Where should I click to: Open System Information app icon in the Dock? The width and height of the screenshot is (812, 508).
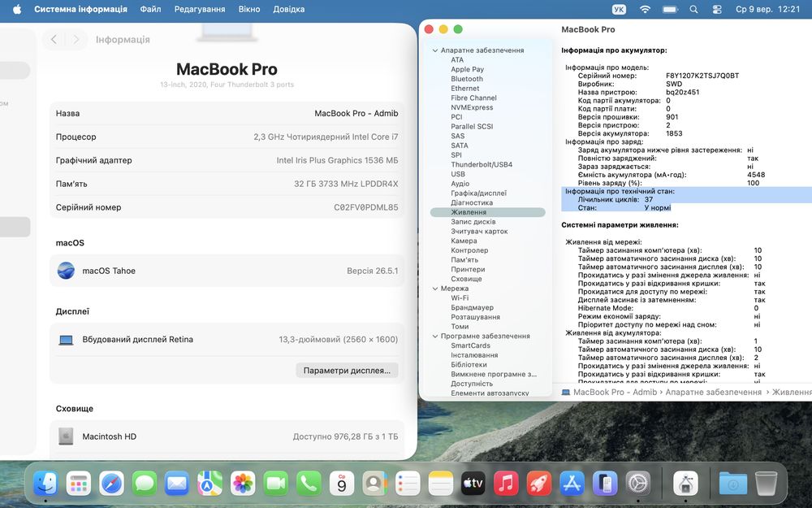685,484
